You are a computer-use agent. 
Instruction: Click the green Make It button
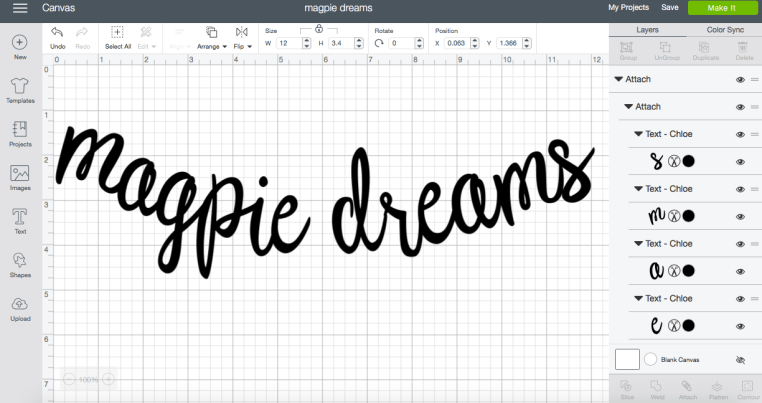[x=722, y=8]
